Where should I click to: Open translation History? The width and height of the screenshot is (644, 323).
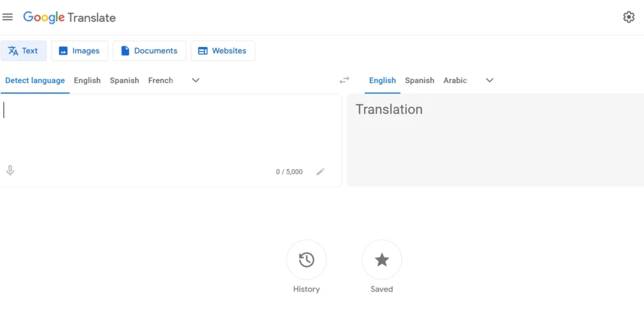[x=306, y=260]
